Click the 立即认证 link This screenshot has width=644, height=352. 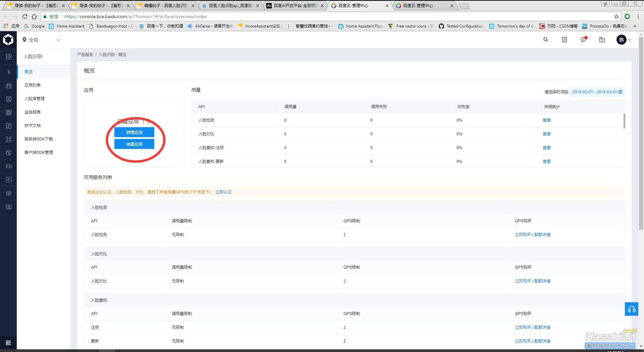pos(223,192)
